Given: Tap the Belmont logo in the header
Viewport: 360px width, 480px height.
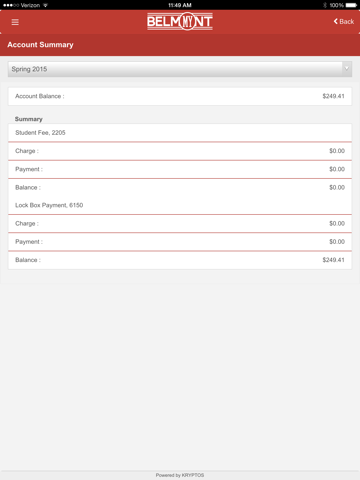Looking at the screenshot, I should pos(180,21).
